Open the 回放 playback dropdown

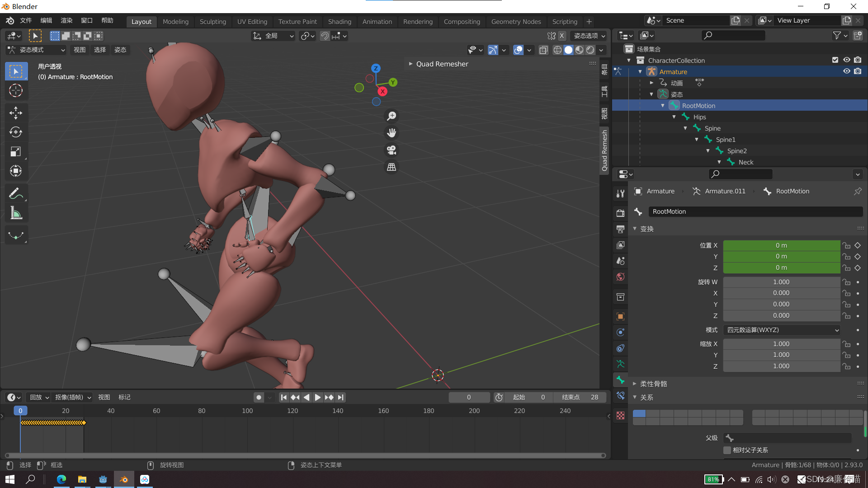[39, 397]
